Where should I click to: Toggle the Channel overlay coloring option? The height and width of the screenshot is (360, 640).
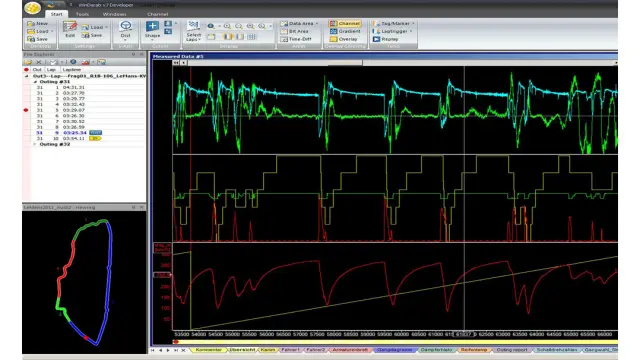(x=345, y=24)
